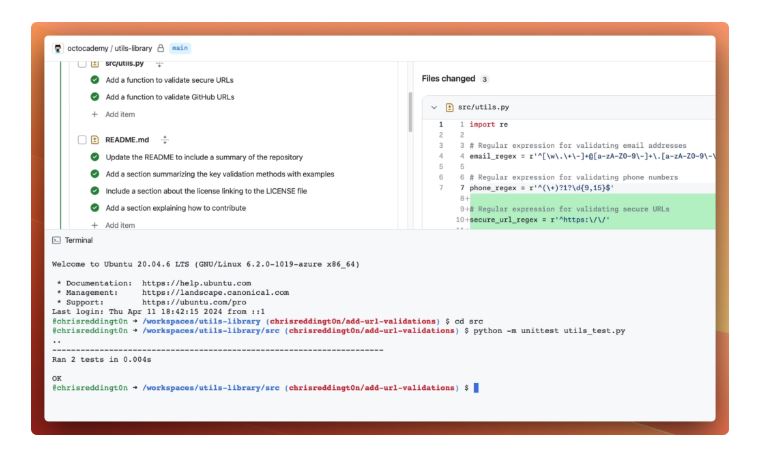Viewport: 773px width, 461px height.
Task: Click the move handle icon beside README.md
Action: pos(166,140)
